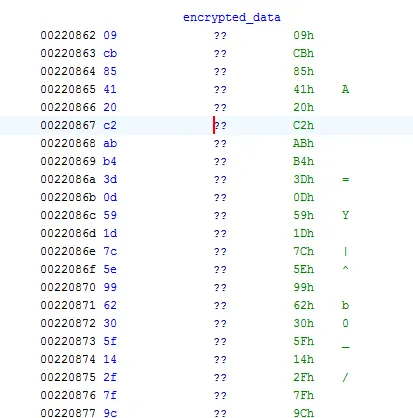413x418 pixels.
Task: Click ?? mnemonic in row 00220870
Action: (x=220, y=287)
